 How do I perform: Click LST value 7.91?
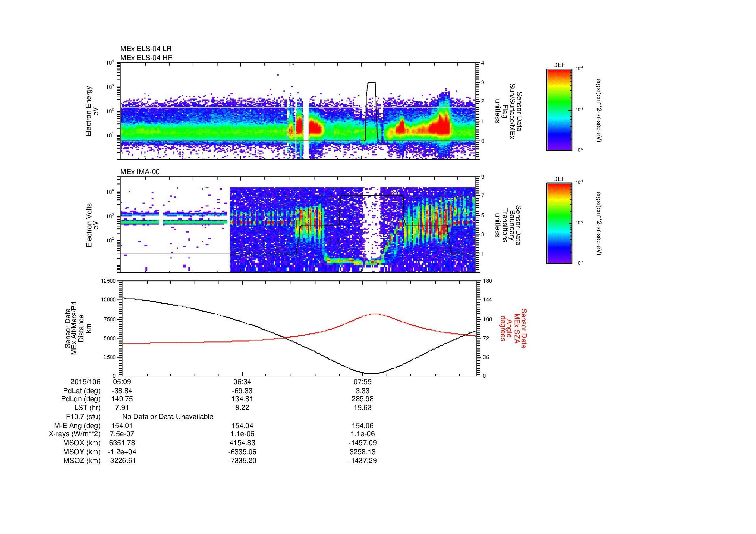tap(122, 408)
